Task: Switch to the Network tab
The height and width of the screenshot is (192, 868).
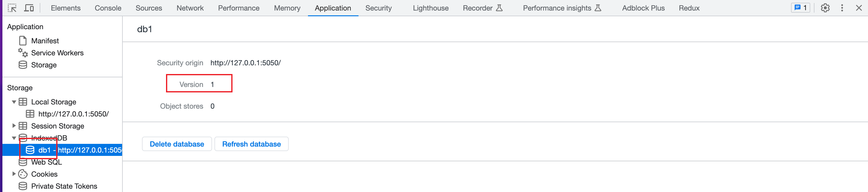Action: coord(190,8)
